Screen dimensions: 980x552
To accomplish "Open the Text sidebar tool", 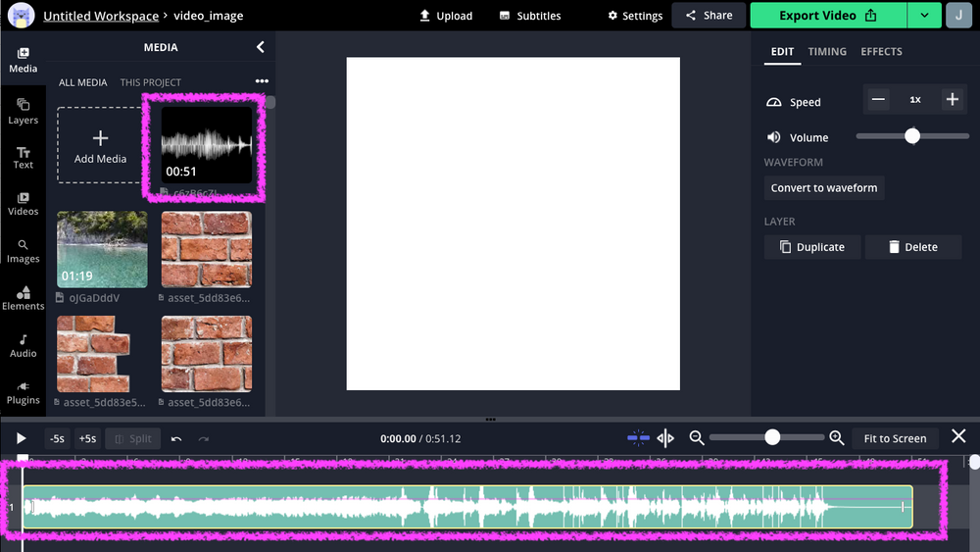I will [24, 158].
